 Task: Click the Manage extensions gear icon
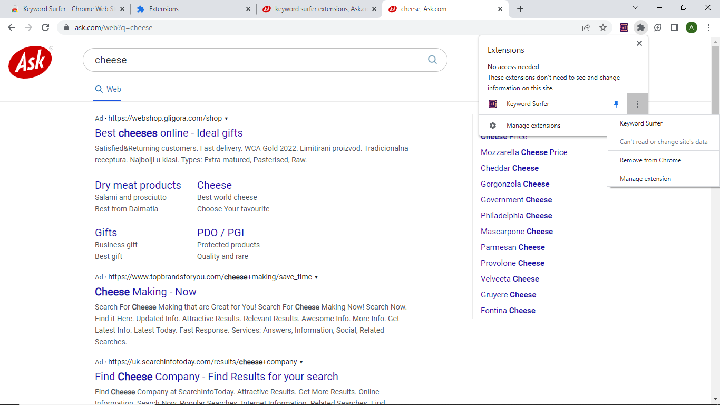pyautogui.click(x=493, y=125)
